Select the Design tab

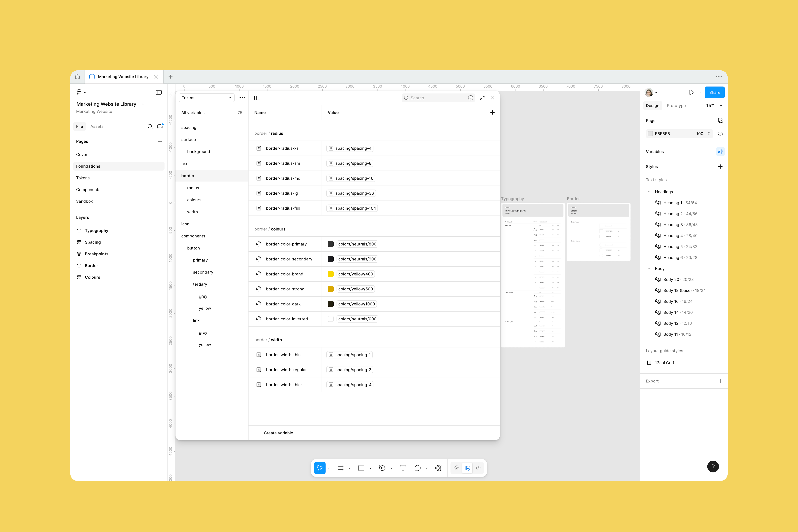click(x=652, y=105)
